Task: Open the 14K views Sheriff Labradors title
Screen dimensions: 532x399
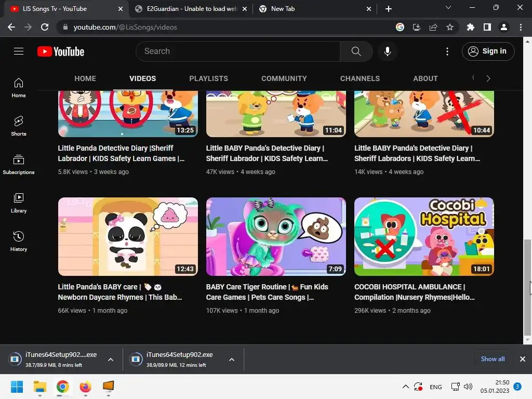Action: [x=417, y=153]
